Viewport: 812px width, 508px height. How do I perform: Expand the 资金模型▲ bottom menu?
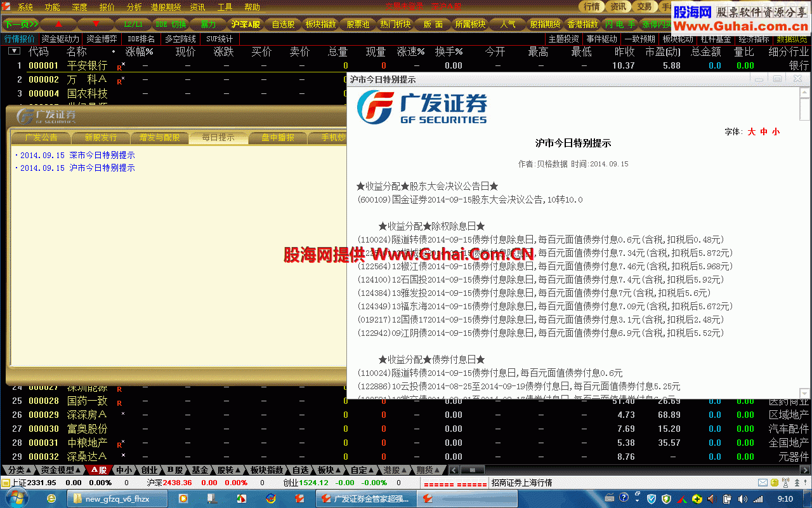61,470
